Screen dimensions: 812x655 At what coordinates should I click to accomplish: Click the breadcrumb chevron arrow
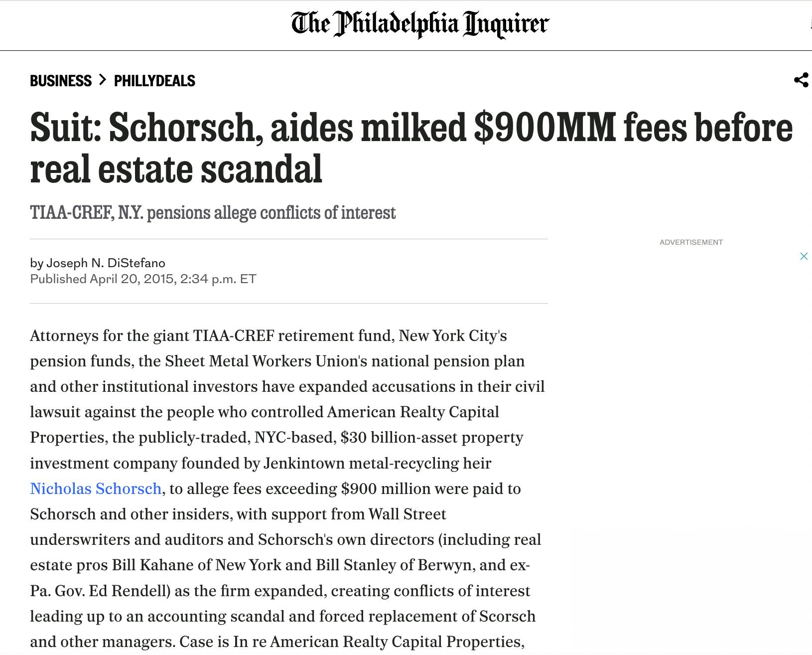(103, 80)
